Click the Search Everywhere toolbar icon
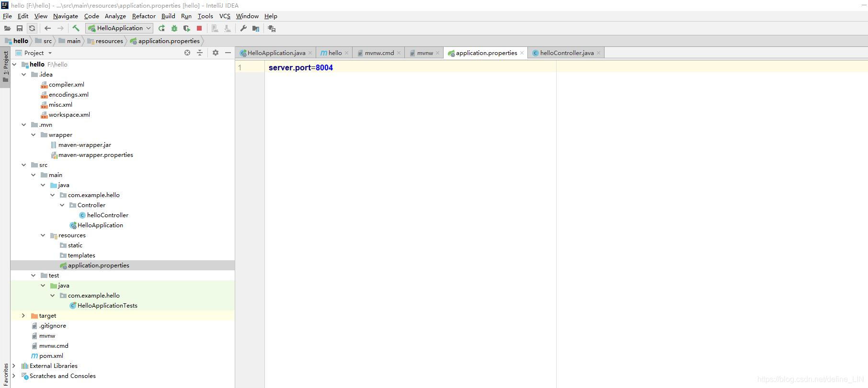The height and width of the screenshot is (388, 868). [272, 28]
